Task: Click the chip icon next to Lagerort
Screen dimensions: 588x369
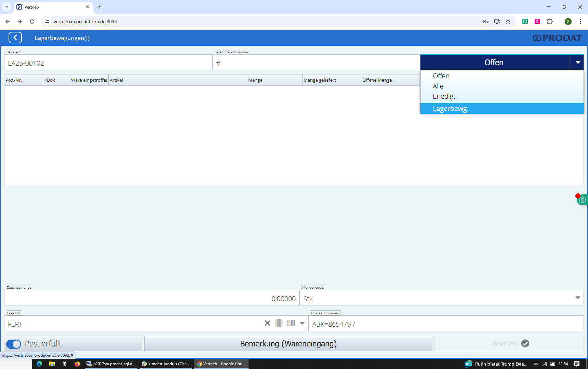Action: pos(279,323)
